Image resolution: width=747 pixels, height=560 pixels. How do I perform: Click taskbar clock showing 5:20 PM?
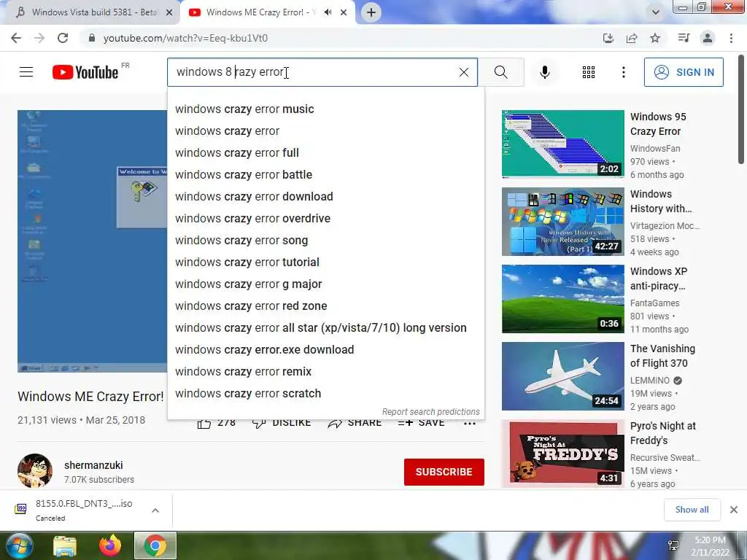(710, 546)
